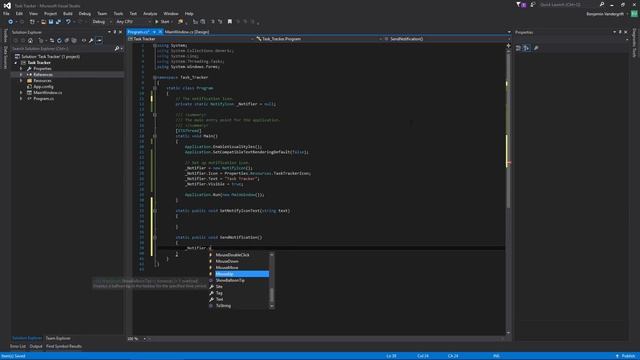The width and height of the screenshot is (640, 360).
Task: Open the Error List tab
Action: tap(18, 346)
